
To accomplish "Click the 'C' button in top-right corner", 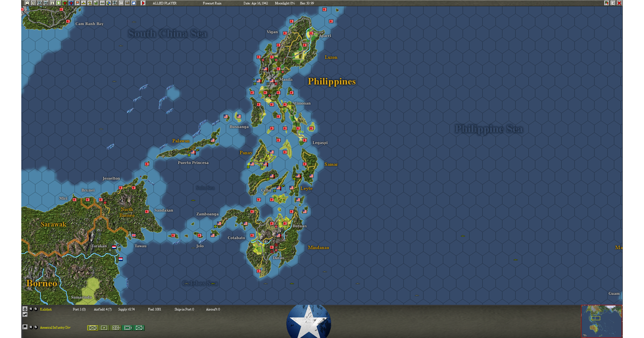I will (x=613, y=3).
